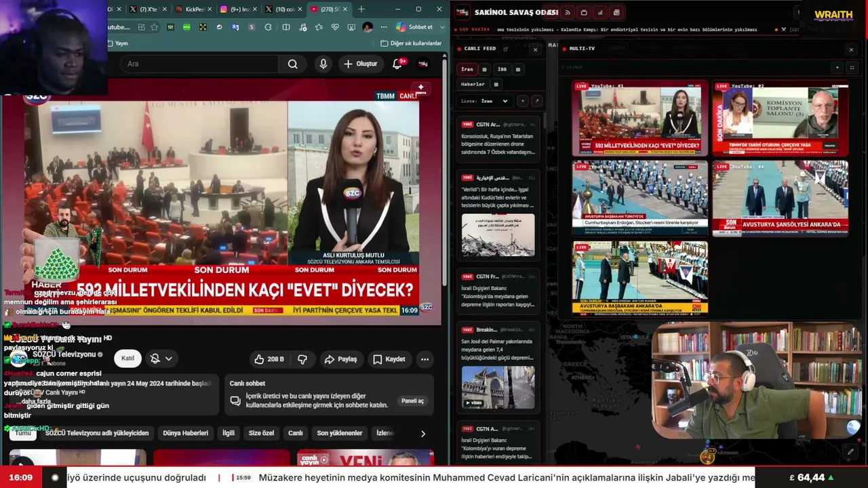Click the Oluştur create button
The width and height of the screenshot is (868, 488).
coord(360,64)
